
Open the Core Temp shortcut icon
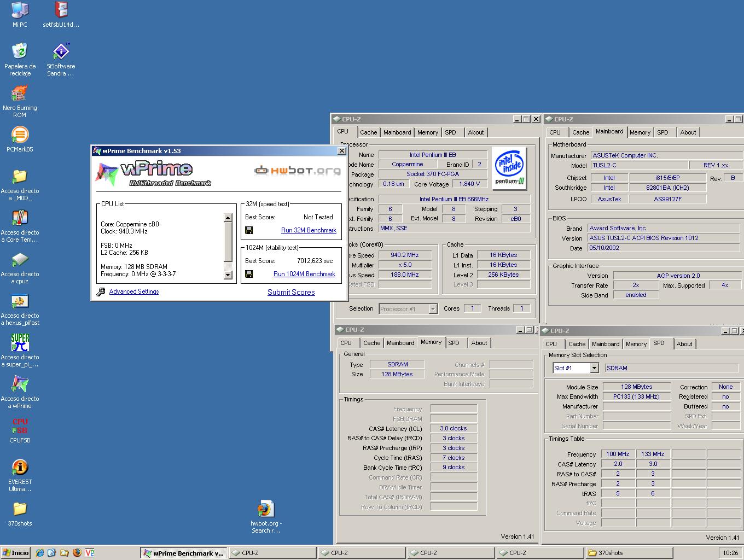pos(20,217)
